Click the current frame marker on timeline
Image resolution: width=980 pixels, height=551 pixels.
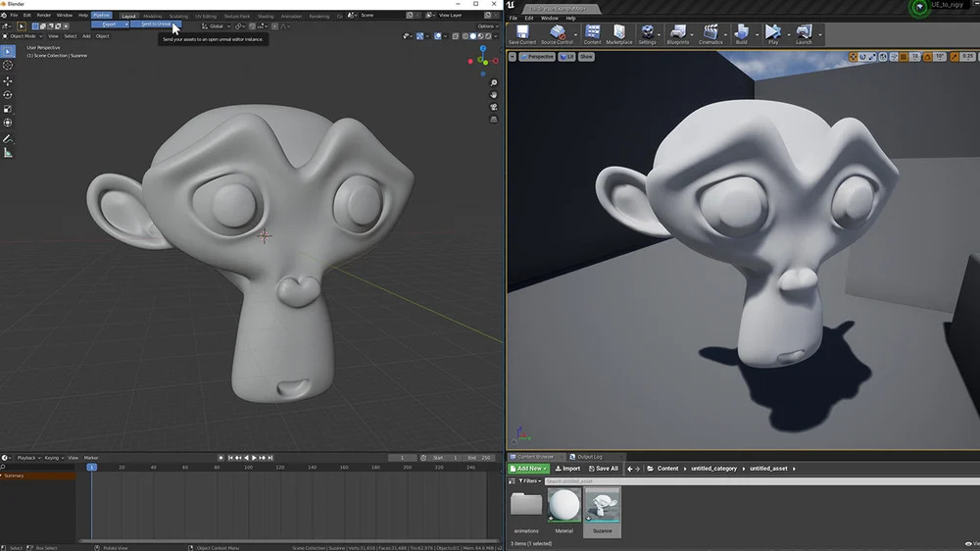click(91, 467)
